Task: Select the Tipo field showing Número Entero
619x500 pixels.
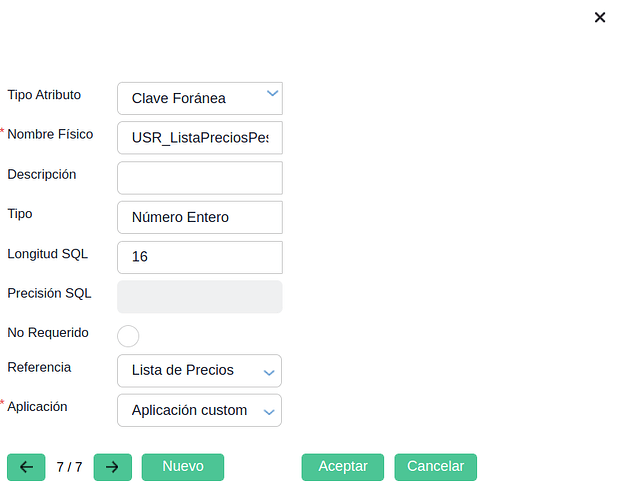Action: point(200,217)
